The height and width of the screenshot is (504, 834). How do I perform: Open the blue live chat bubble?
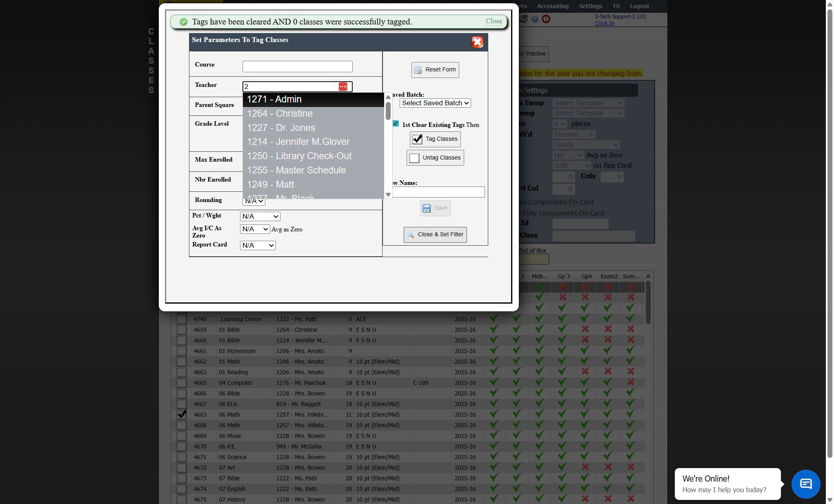(805, 484)
